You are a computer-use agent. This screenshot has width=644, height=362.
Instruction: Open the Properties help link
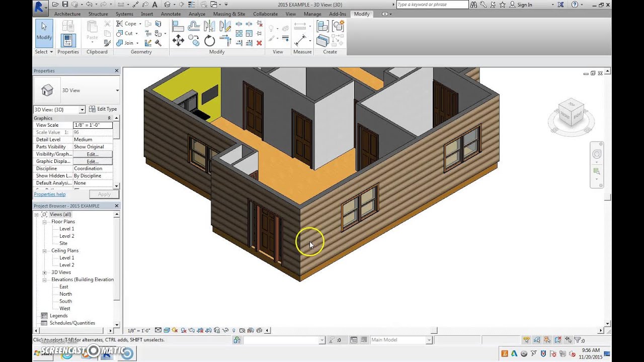(49, 194)
